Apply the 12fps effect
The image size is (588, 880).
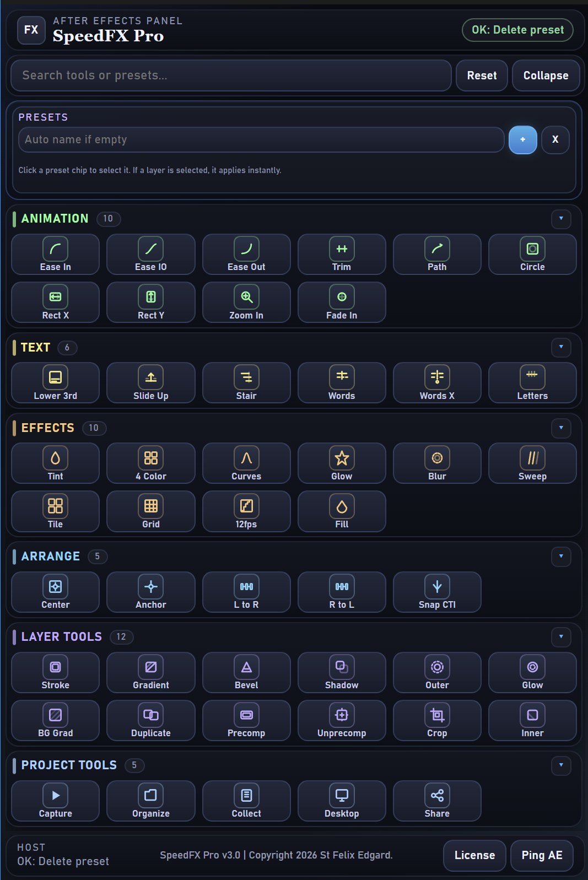(246, 511)
